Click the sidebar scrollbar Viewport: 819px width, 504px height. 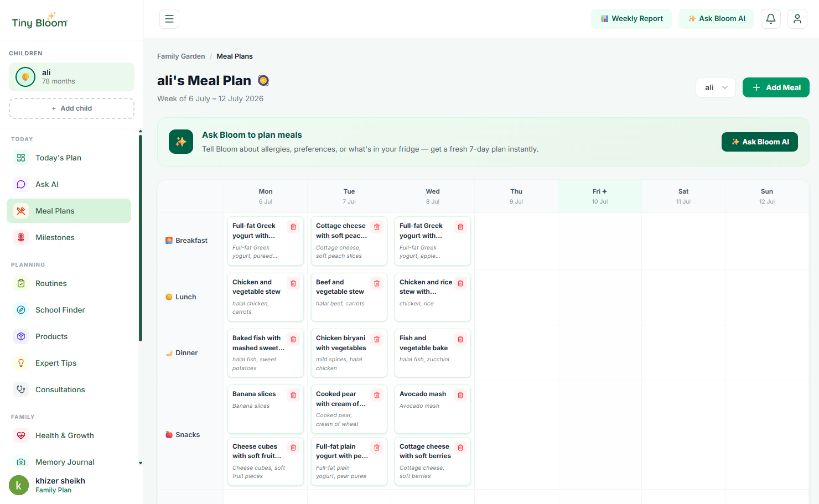pyautogui.click(x=141, y=238)
